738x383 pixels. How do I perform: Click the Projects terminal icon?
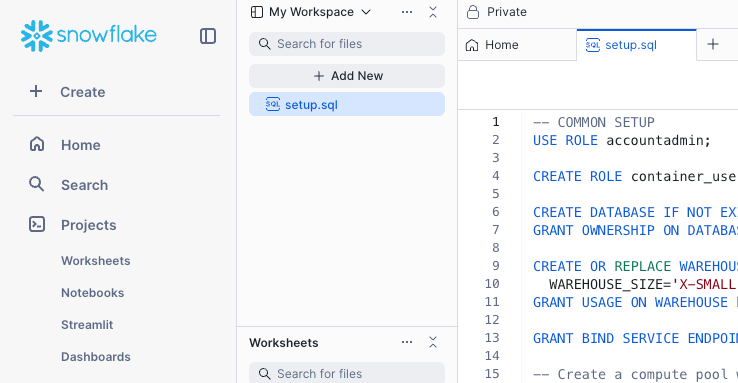click(x=37, y=224)
